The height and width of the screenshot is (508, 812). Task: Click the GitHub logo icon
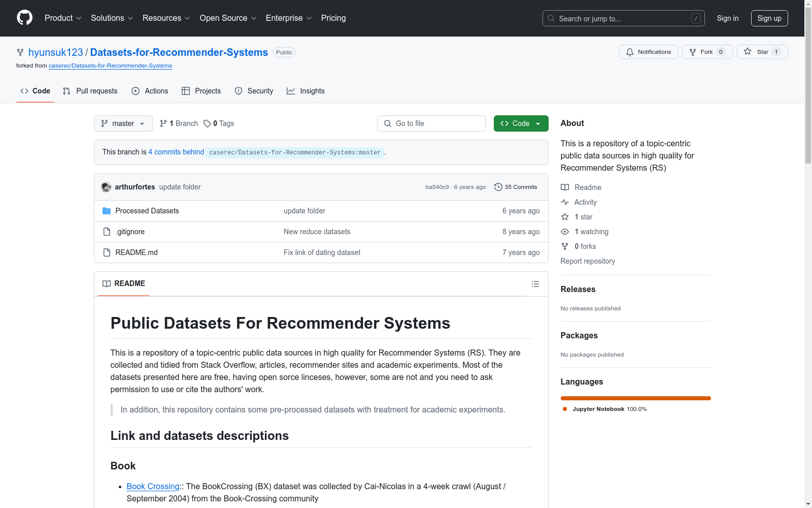24,18
